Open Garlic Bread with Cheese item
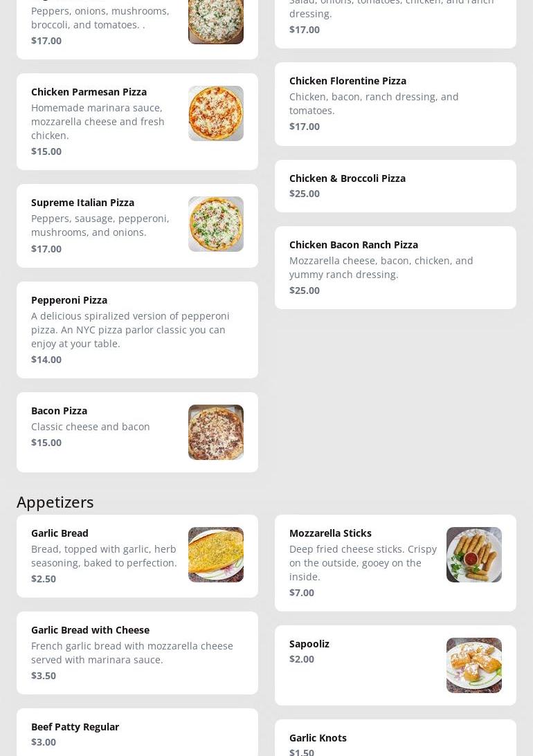Viewport: 533px width, 756px height. (x=137, y=652)
